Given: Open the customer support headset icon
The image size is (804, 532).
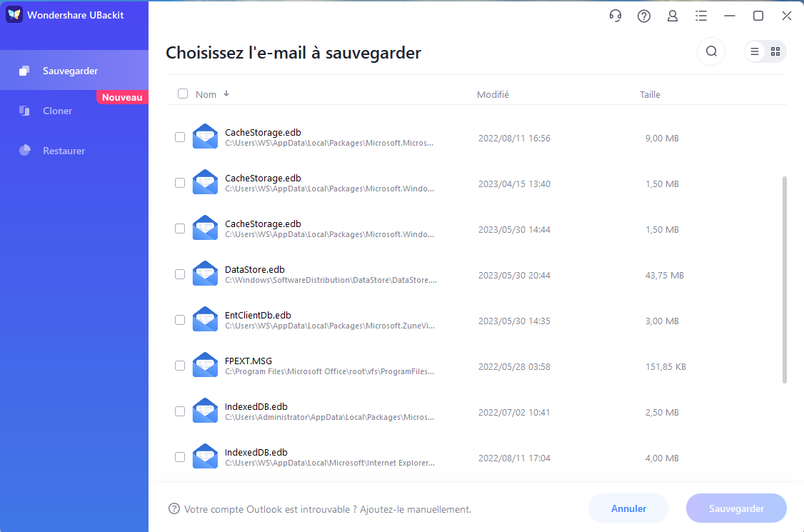Looking at the screenshot, I should [615, 16].
